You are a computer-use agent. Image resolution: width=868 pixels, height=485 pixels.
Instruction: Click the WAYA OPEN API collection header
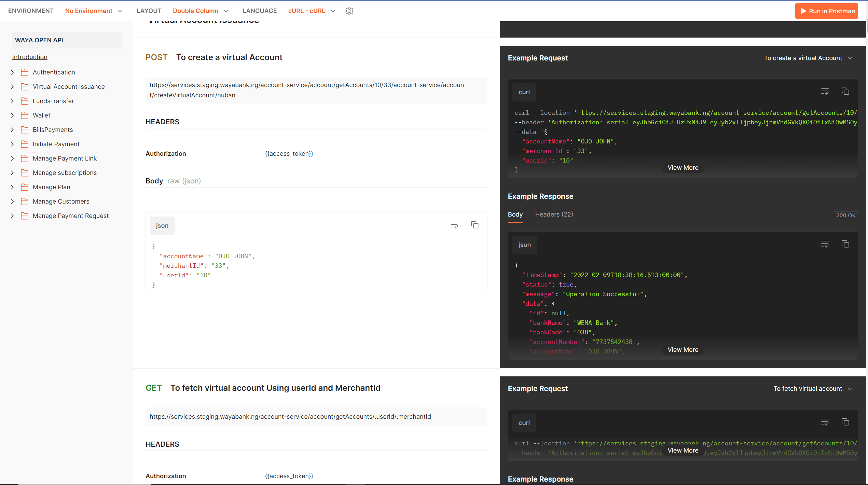(x=67, y=40)
